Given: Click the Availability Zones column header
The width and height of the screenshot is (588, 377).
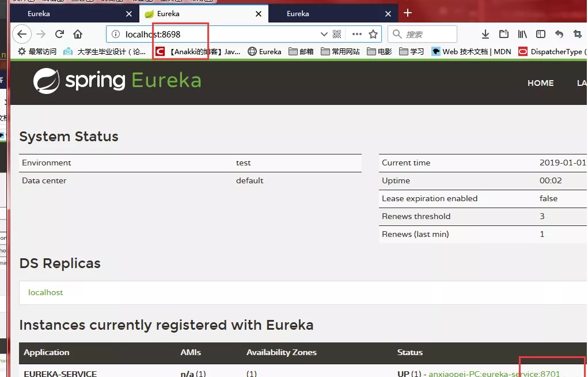Looking at the screenshot, I should pos(281,352).
